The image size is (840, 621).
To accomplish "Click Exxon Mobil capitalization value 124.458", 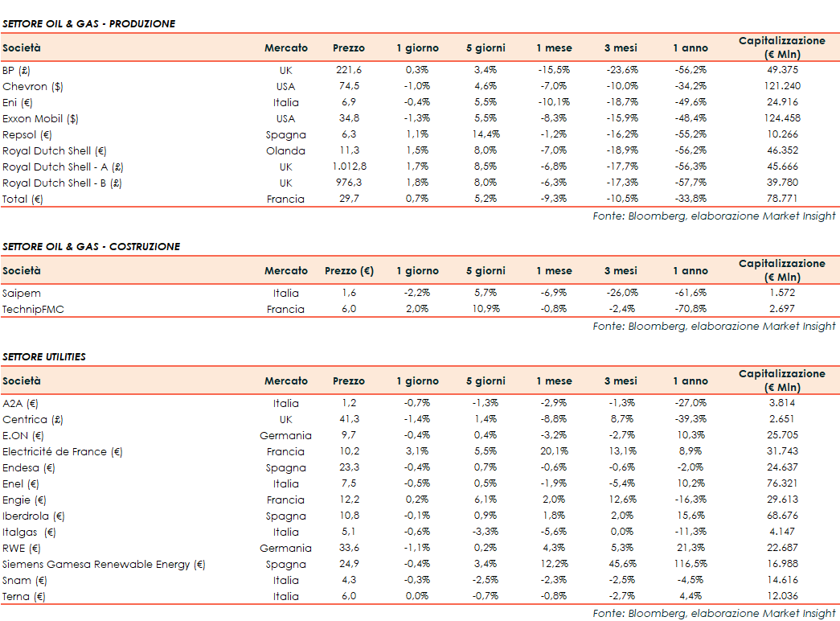I will click(x=781, y=118).
